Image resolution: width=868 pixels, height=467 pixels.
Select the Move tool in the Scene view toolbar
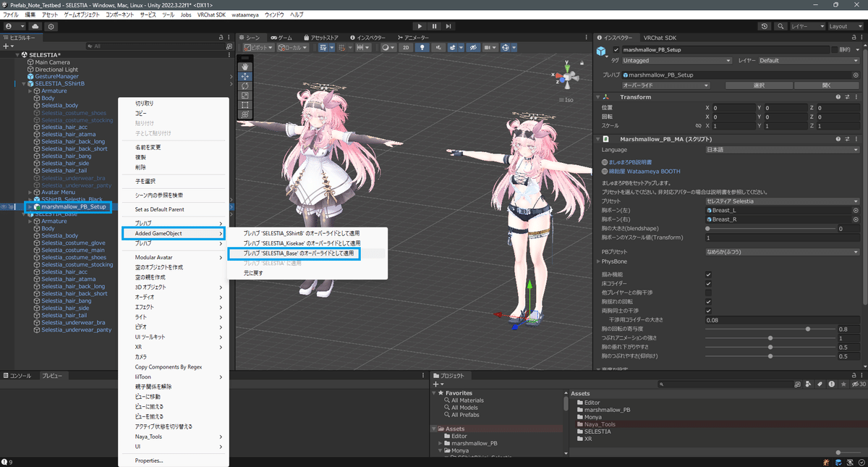click(x=246, y=76)
